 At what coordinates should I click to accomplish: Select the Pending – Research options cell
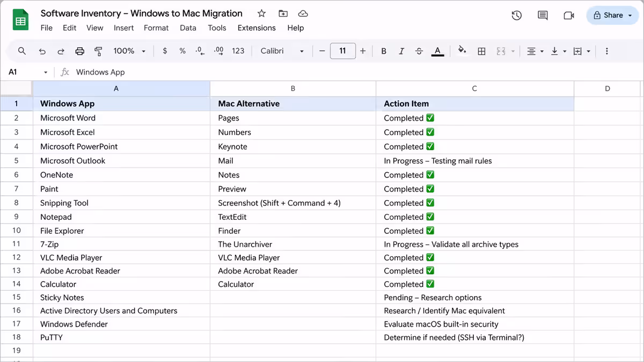pos(475,298)
